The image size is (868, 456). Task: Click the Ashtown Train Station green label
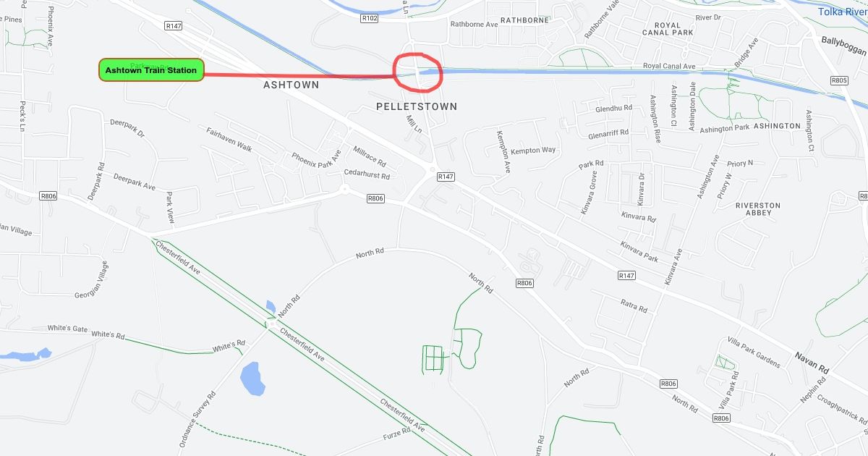click(x=151, y=70)
